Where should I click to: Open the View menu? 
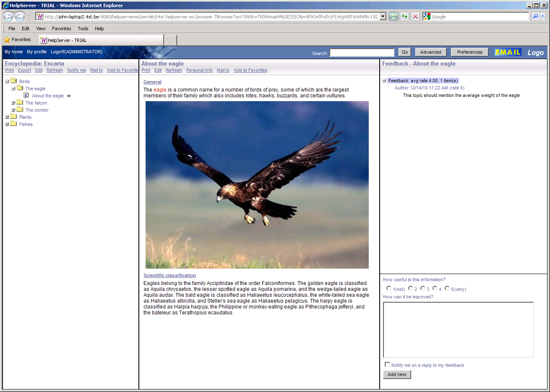pos(41,29)
